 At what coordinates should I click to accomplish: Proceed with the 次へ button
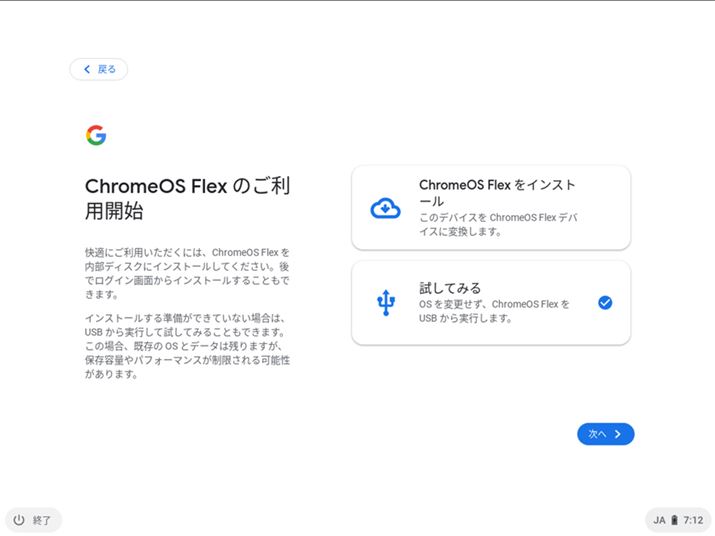[x=605, y=434]
